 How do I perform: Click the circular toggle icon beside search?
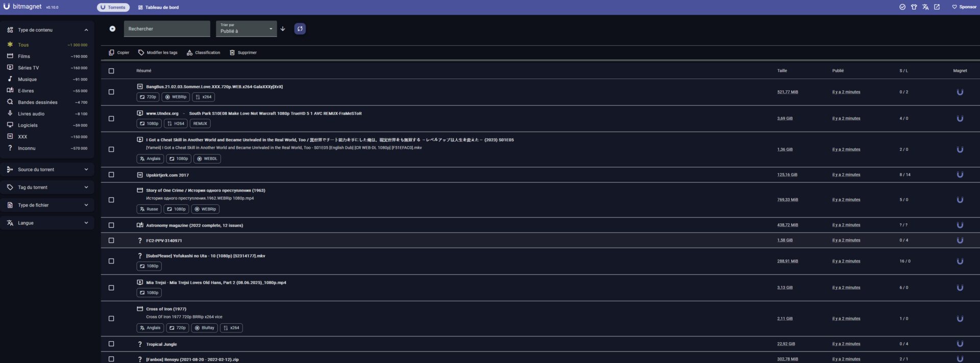click(x=112, y=29)
